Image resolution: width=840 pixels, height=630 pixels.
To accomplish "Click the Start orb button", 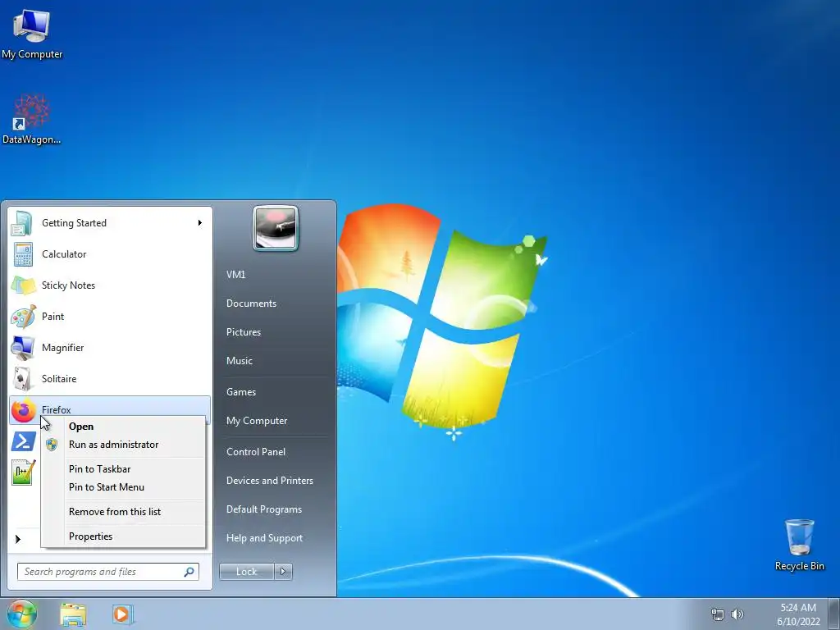I will (22, 614).
